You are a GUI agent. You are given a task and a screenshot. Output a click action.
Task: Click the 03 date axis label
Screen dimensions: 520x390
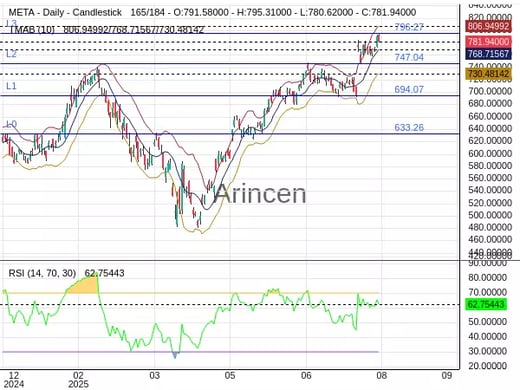[x=154, y=376]
